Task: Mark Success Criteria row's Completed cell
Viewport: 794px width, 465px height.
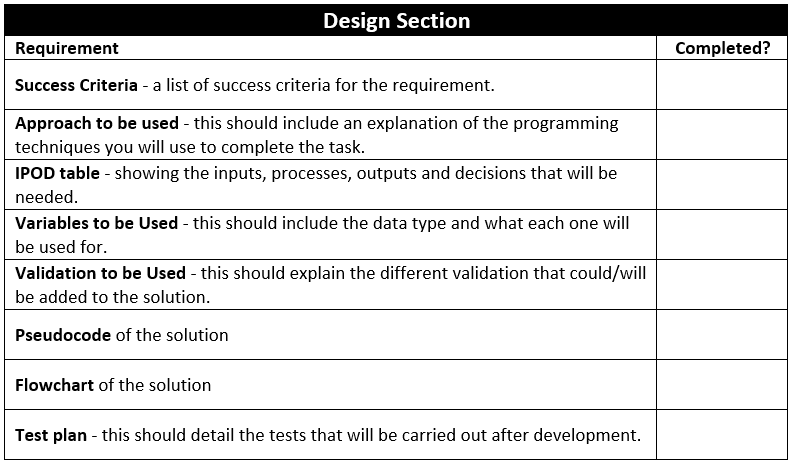Action: click(722, 85)
